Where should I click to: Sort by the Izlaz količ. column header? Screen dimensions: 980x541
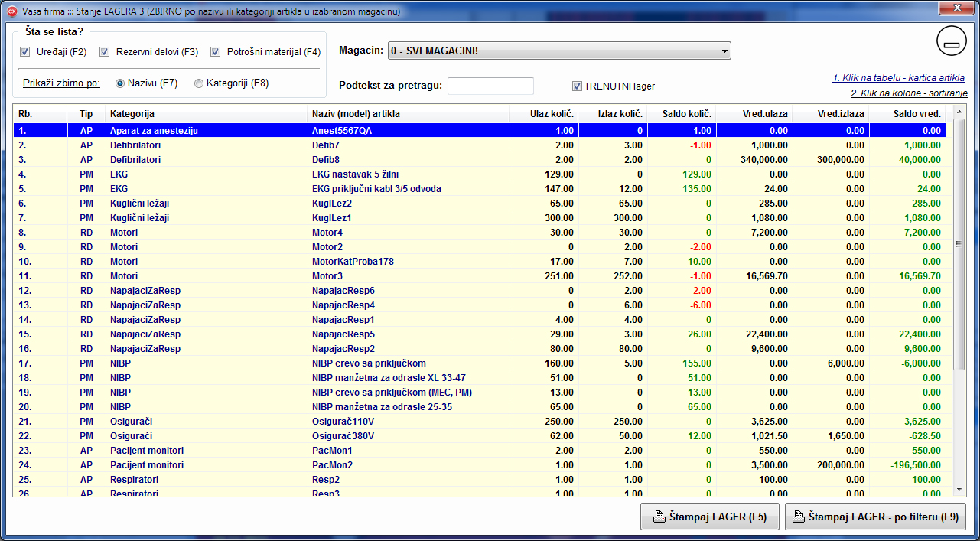[613, 114]
